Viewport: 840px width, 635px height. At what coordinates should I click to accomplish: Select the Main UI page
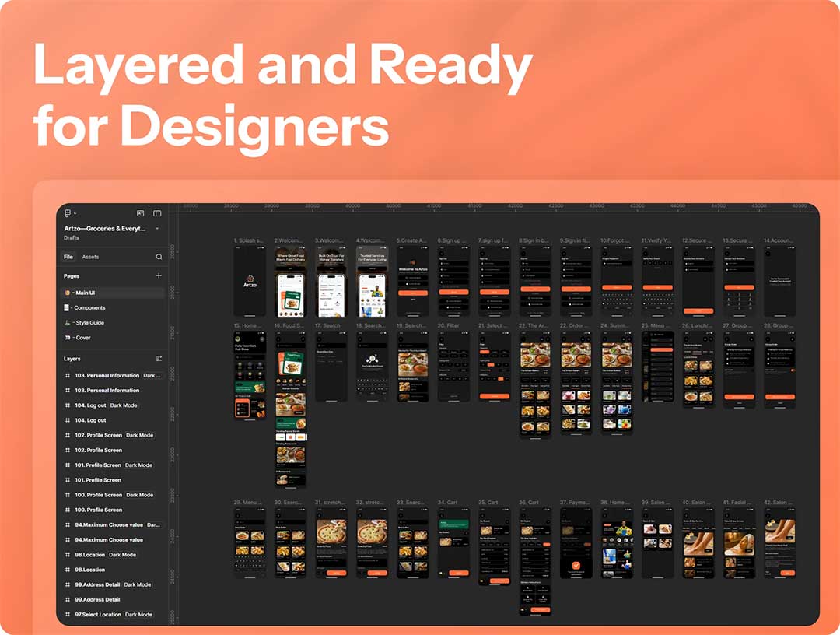click(x=86, y=293)
